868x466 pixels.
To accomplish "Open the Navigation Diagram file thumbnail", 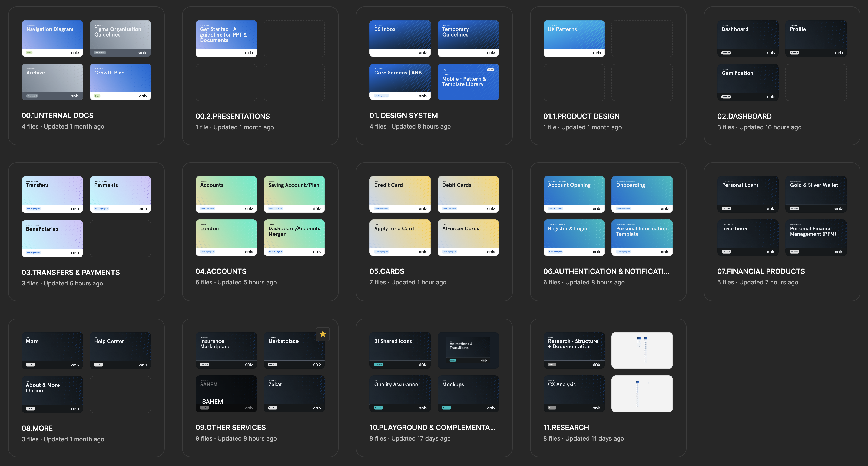I will [x=52, y=38].
